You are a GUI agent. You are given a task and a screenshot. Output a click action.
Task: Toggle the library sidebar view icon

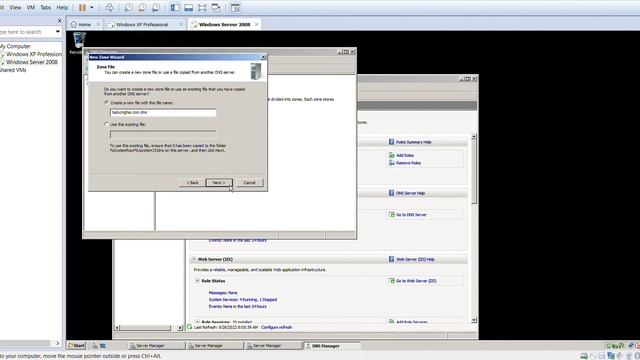[x=175, y=7]
